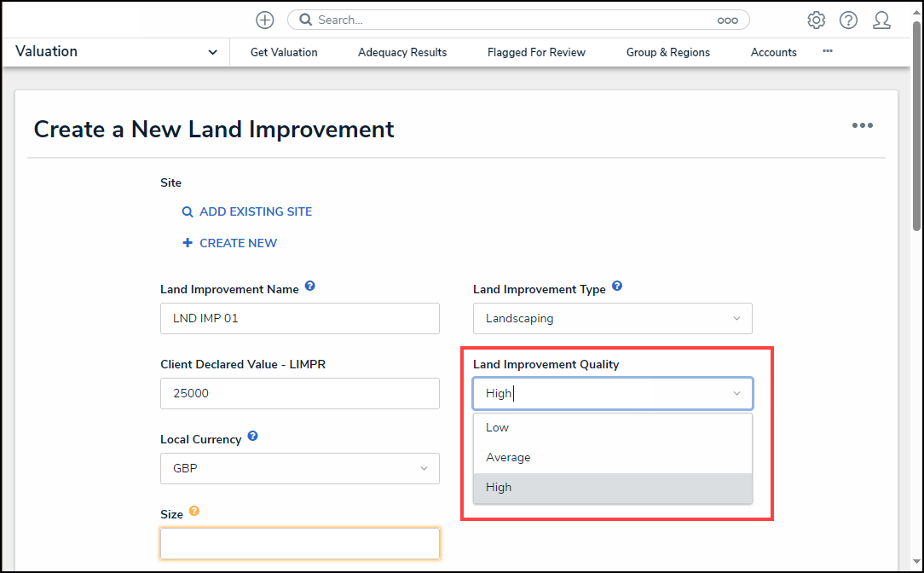Click the ADD EXISTING SITE link
Screen dimensions: 924x573
point(256,211)
